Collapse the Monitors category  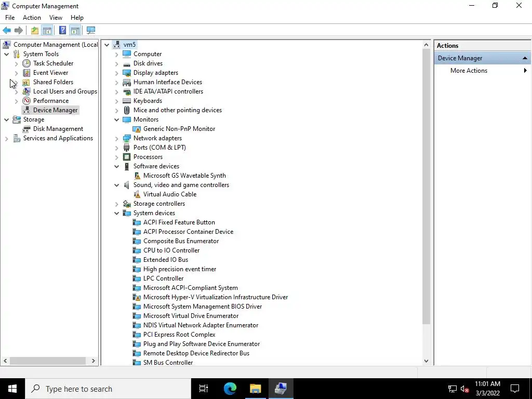click(116, 119)
